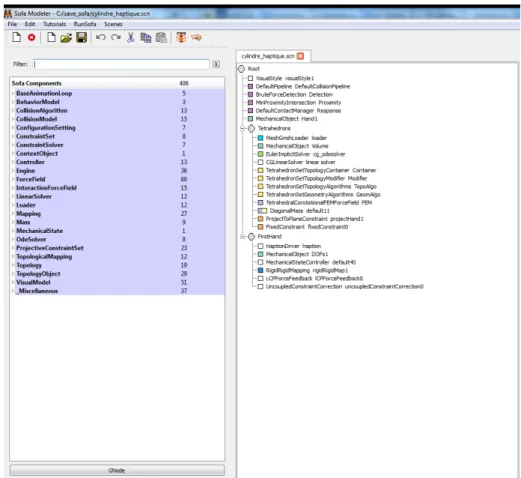Viewport: 521px width, 478px height.
Task: Collapse the FirstHand node in scene tree
Action: (243, 237)
